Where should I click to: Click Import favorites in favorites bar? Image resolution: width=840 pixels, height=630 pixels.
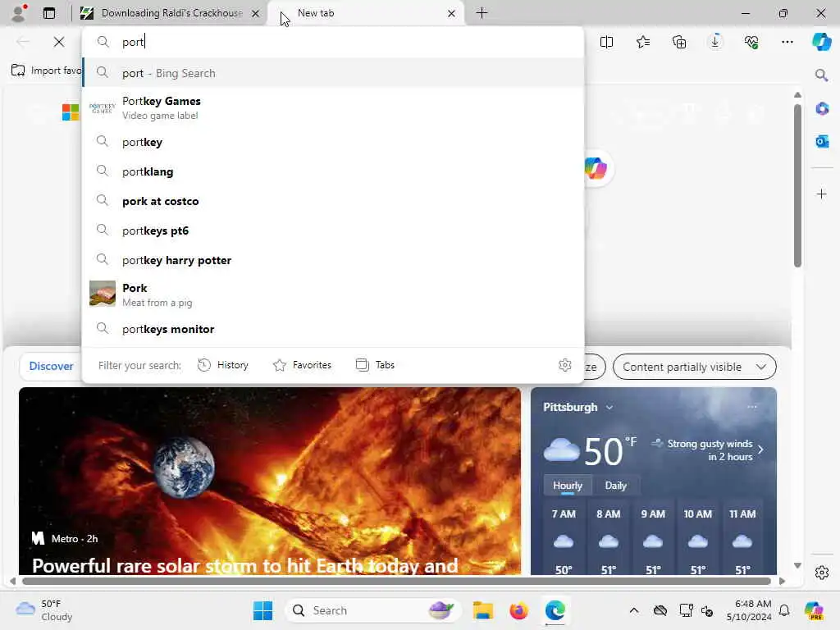46,71
